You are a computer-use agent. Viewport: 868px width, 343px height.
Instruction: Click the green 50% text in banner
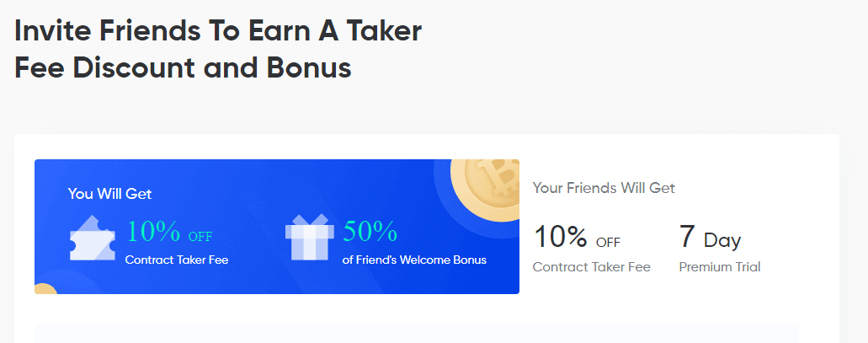[370, 231]
